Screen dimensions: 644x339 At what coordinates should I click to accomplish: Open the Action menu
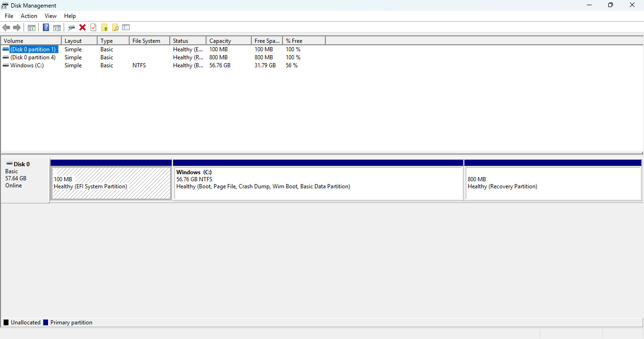click(29, 16)
